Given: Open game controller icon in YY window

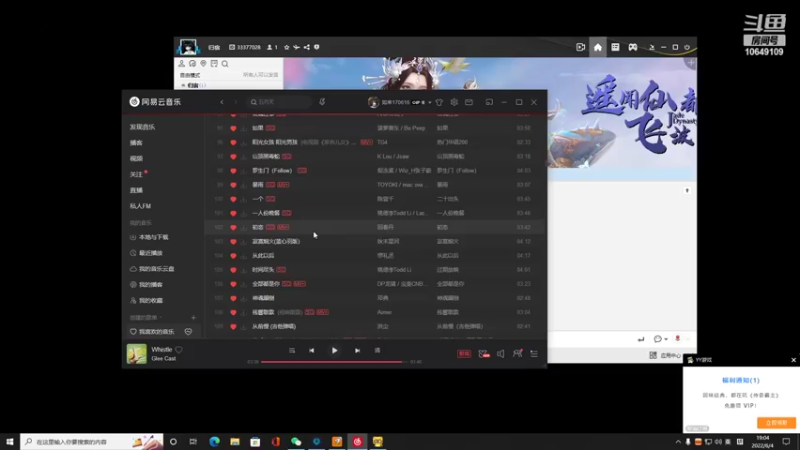Looking at the screenshot, I should tap(633, 47).
